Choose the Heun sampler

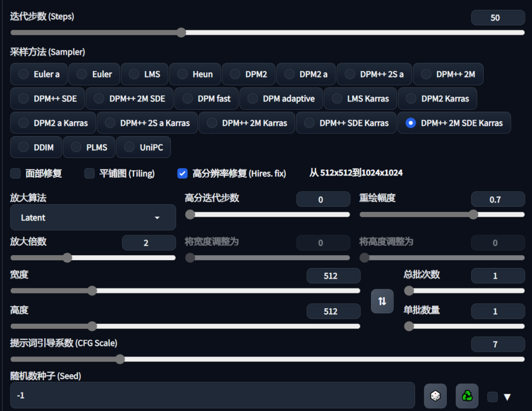(x=195, y=74)
